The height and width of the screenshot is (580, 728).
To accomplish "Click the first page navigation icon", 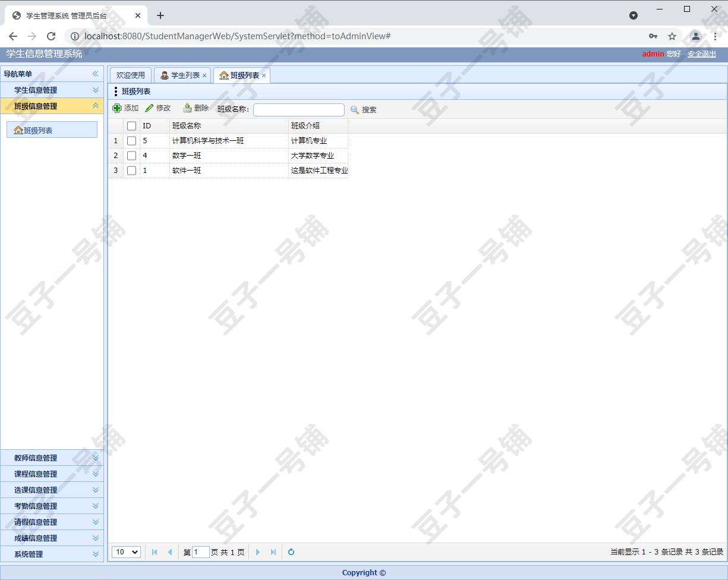I will [x=155, y=552].
